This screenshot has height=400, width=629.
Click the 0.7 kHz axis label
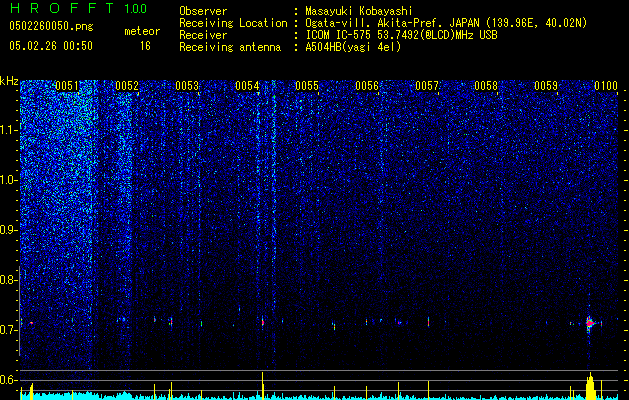(8, 329)
